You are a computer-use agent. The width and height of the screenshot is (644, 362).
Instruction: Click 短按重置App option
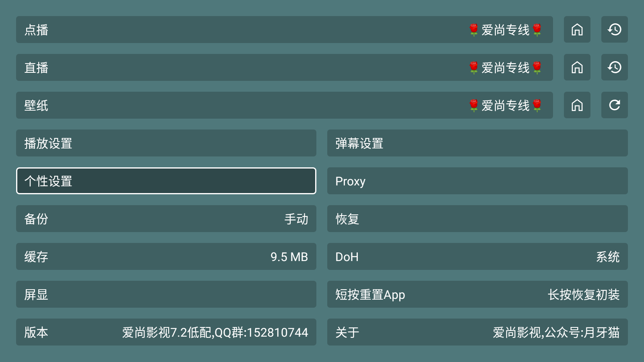[x=477, y=294]
